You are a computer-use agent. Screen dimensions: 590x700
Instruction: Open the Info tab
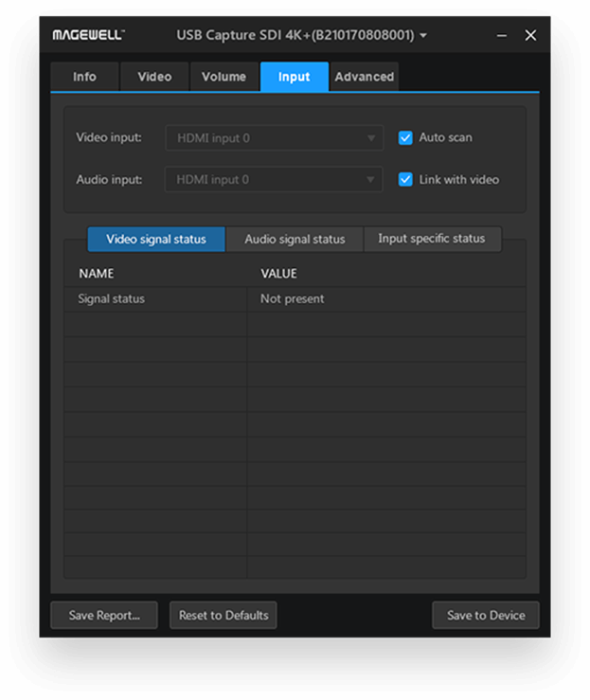[x=85, y=77]
